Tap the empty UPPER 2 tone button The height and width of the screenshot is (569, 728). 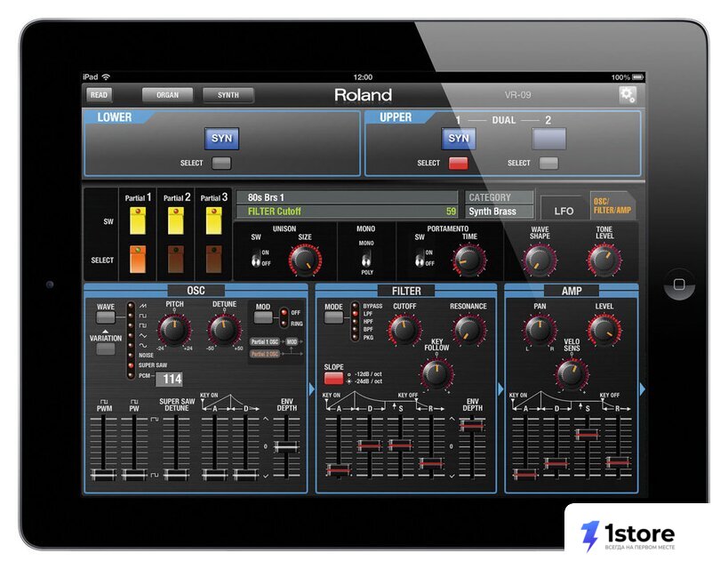coord(548,139)
